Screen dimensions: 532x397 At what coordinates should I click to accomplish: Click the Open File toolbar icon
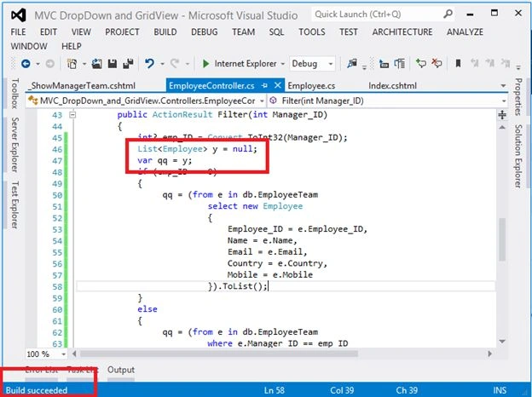[96, 63]
